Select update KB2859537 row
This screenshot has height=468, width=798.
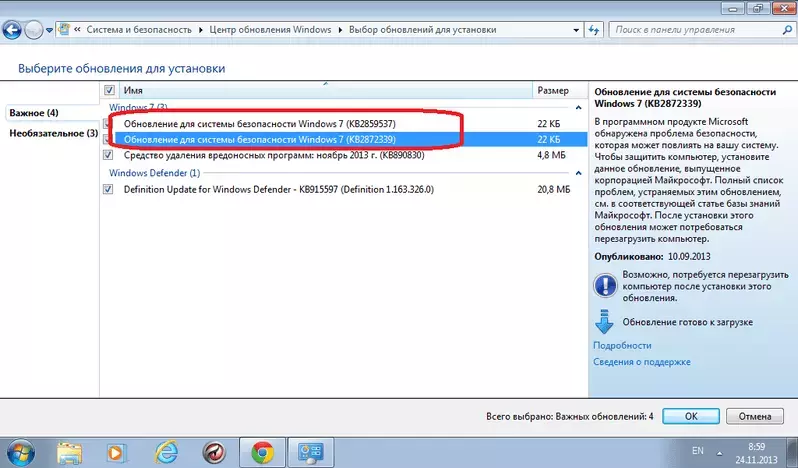[x=344, y=124]
